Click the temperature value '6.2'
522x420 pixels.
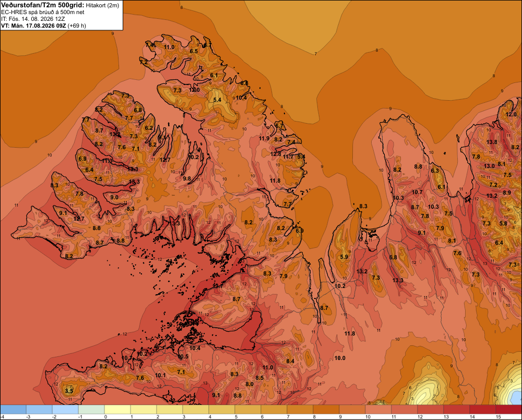pos(149,128)
